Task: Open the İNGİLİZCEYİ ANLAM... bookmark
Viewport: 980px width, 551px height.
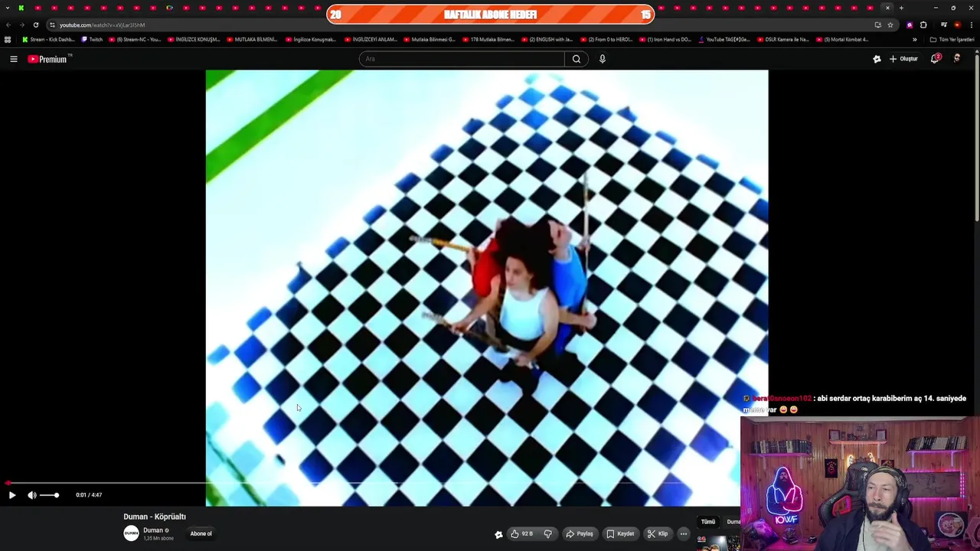Action: tap(371, 39)
